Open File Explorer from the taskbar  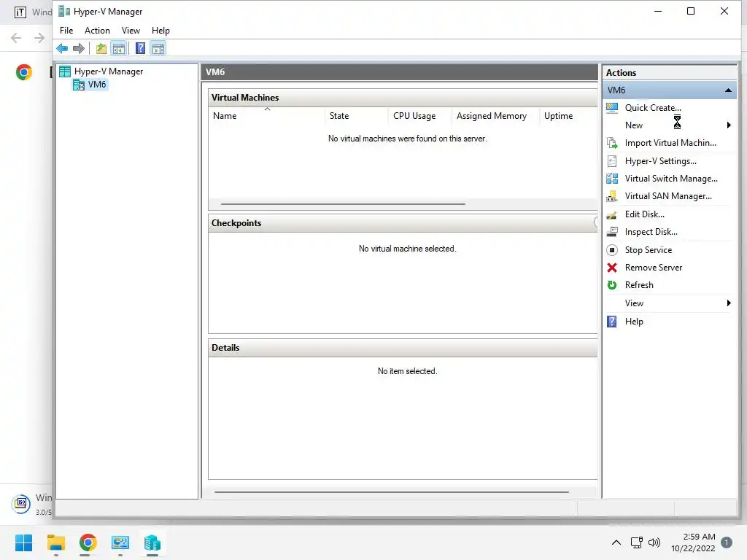(55, 542)
